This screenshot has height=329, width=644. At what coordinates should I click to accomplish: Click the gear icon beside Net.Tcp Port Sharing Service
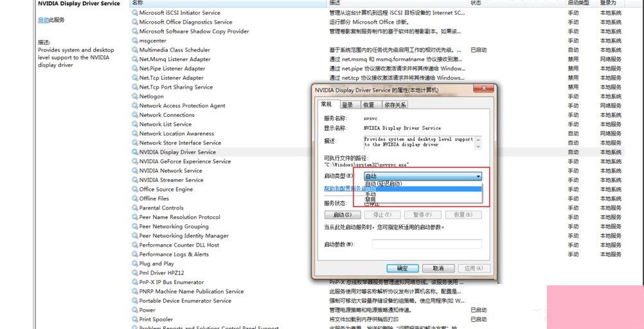(135, 87)
